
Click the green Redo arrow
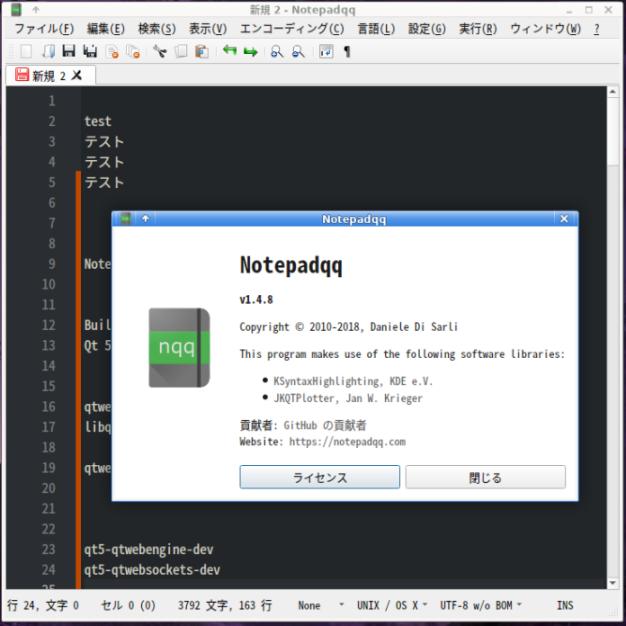250,52
